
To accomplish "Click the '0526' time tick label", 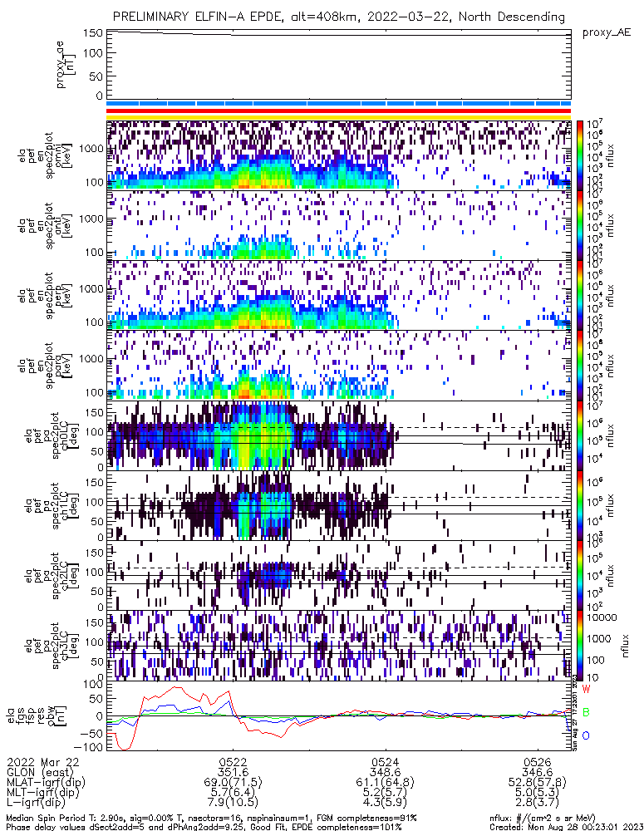I will [537, 762].
